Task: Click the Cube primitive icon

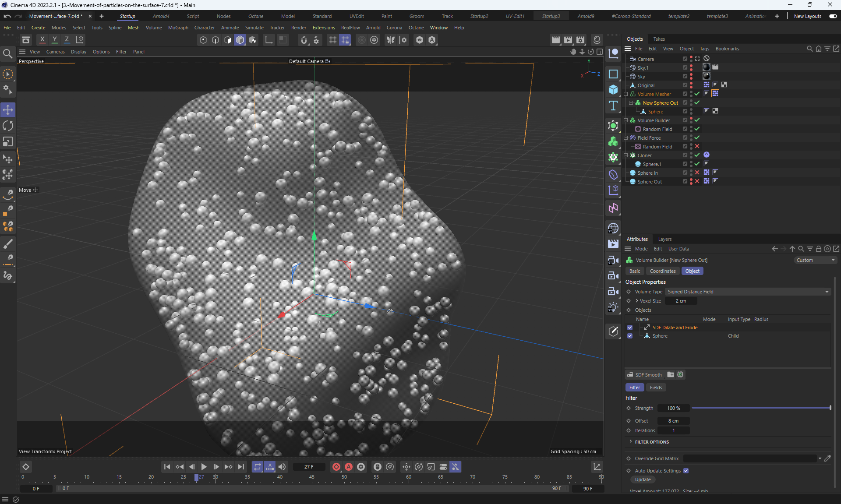Action: [x=613, y=90]
